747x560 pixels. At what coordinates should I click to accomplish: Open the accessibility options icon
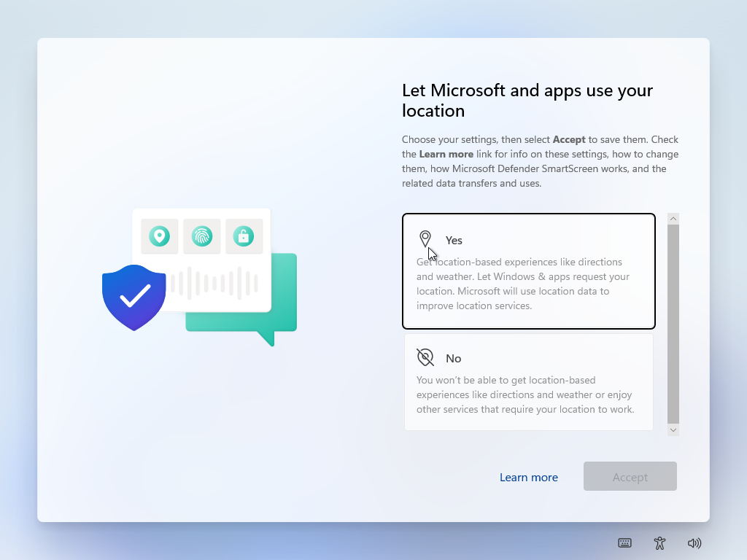[659, 542]
